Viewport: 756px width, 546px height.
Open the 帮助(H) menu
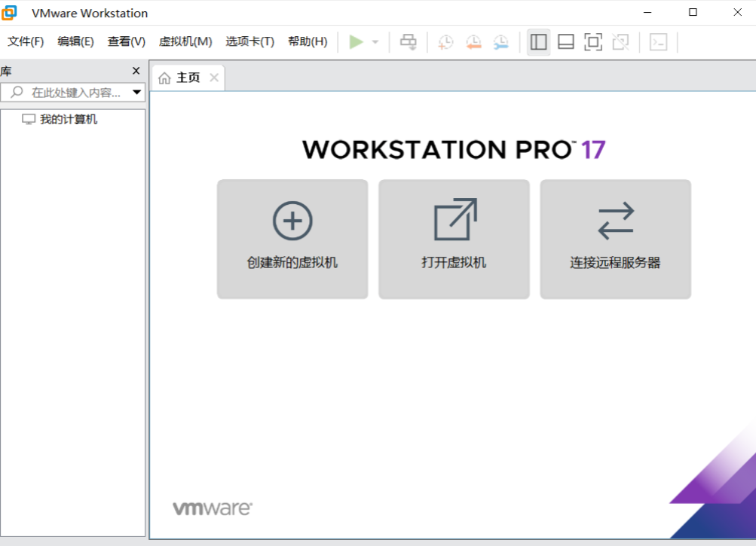[308, 41]
